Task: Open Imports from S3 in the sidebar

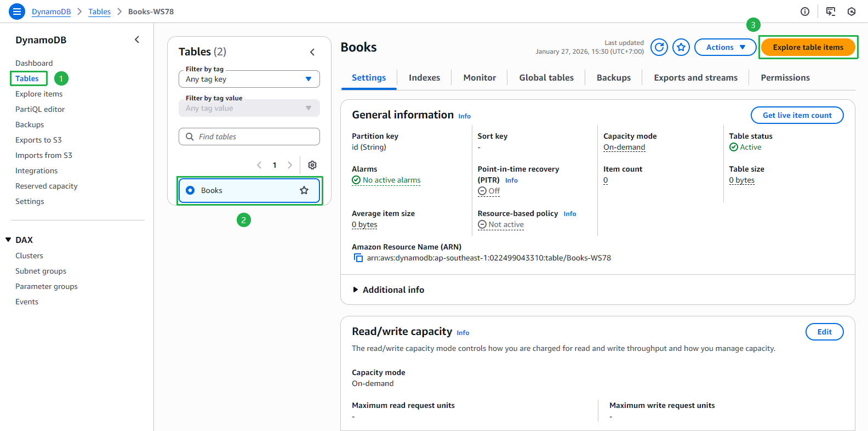Action: point(44,155)
